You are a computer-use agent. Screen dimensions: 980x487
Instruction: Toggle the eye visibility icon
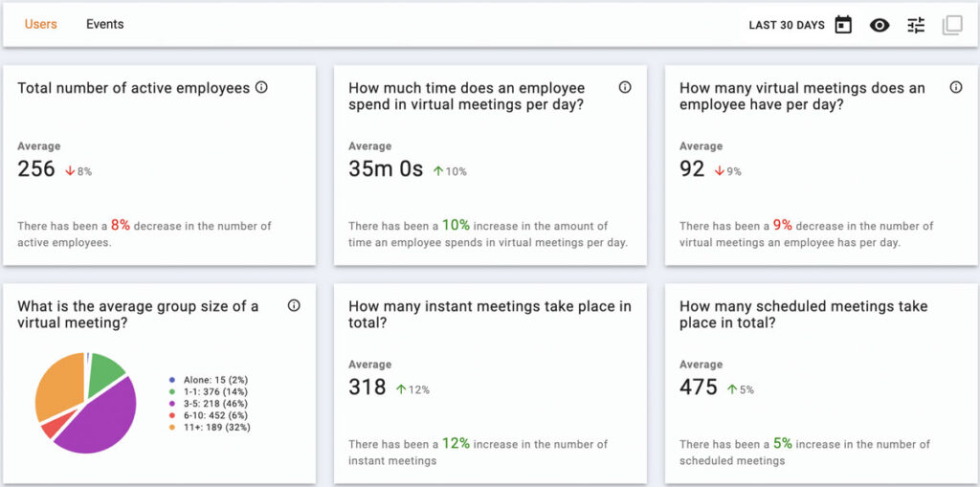(880, 26)
